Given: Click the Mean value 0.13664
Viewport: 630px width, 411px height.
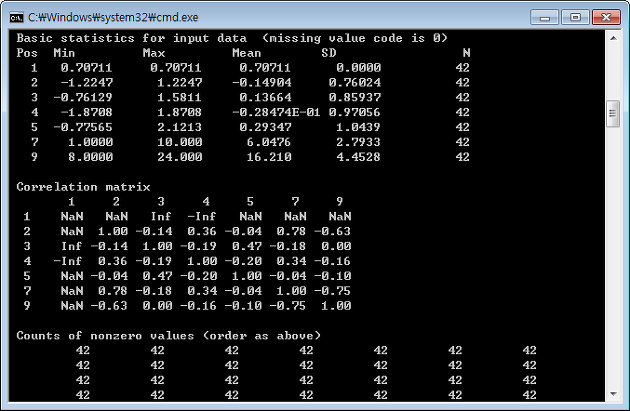Looking at the screenshot, I should (x=266, y=97).
